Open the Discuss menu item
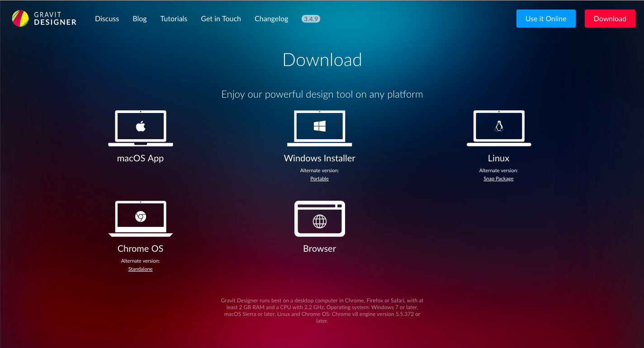 [x=107, y=19]
